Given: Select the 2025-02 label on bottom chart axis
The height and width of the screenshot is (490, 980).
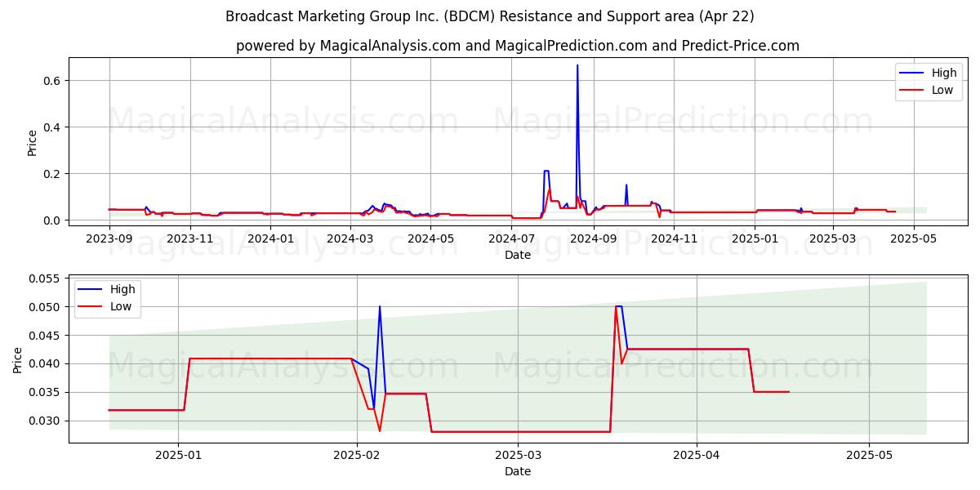Looking at the screenshot, I should (357, 455).
